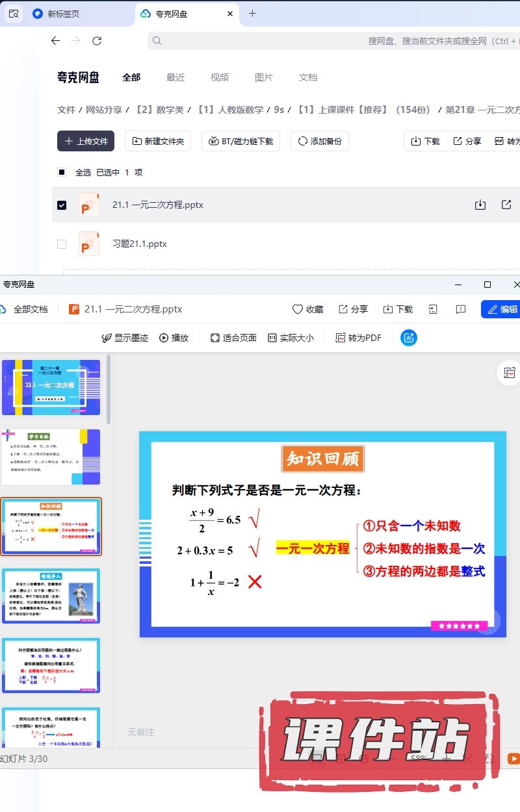The width and height of the screenshot is (520, 812).
Task: Switch to the 文档 category tab
Action: [308, 77]
